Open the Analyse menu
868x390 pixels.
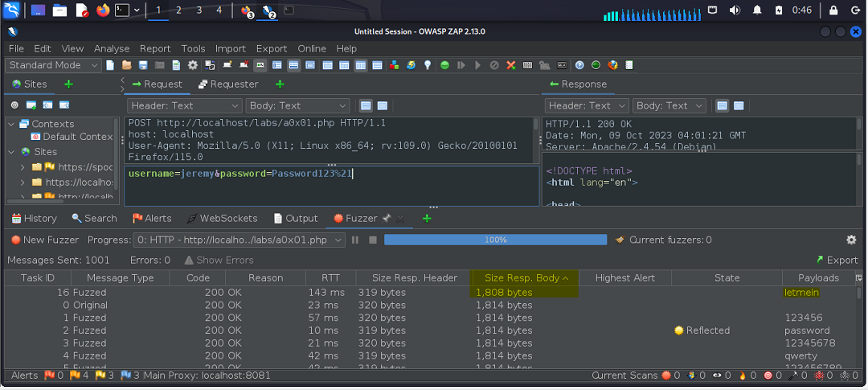(x=111, y=49)
